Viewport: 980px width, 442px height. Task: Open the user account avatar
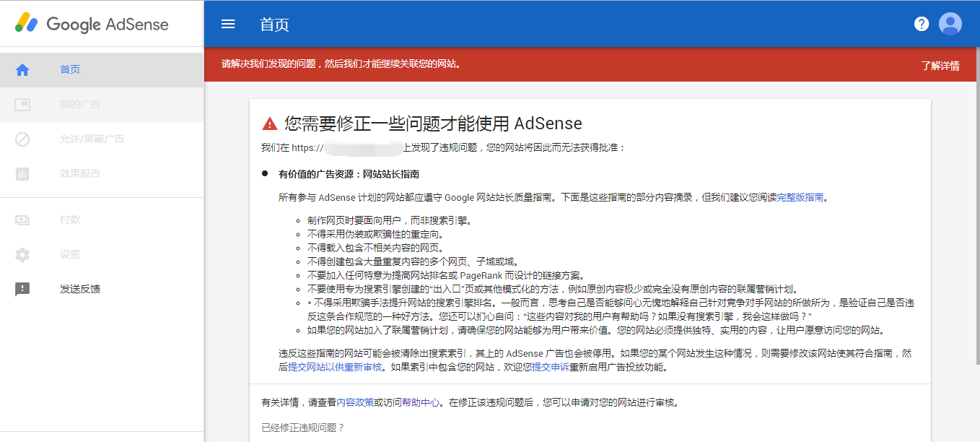click(950, 24)
